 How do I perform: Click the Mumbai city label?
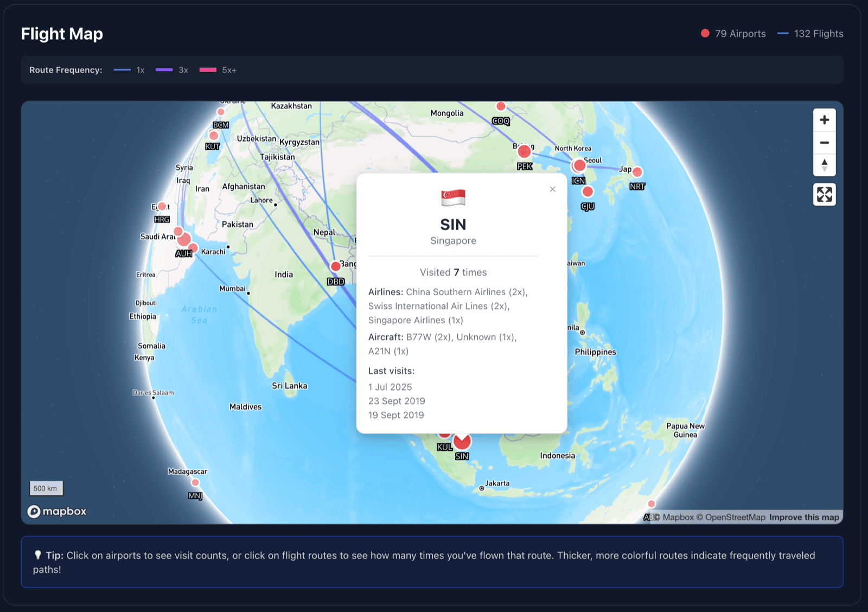click(232, 289)
